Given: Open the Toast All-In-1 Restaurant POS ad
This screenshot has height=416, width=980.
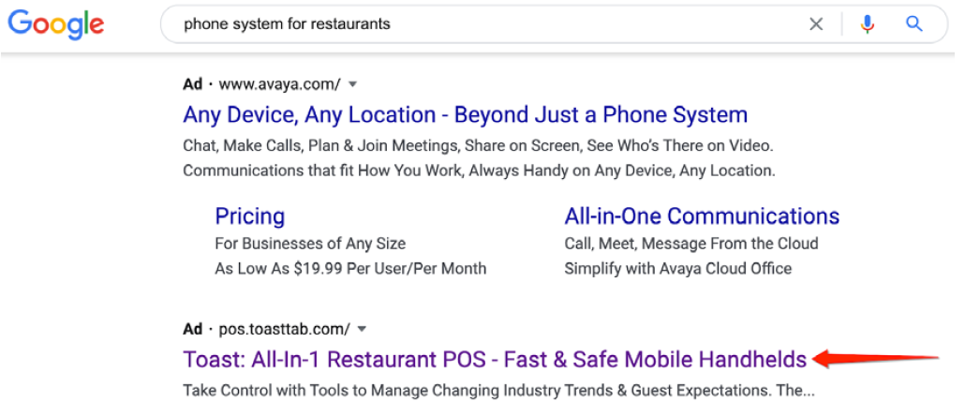Looking at the screenshot, I should coord(495,360).
